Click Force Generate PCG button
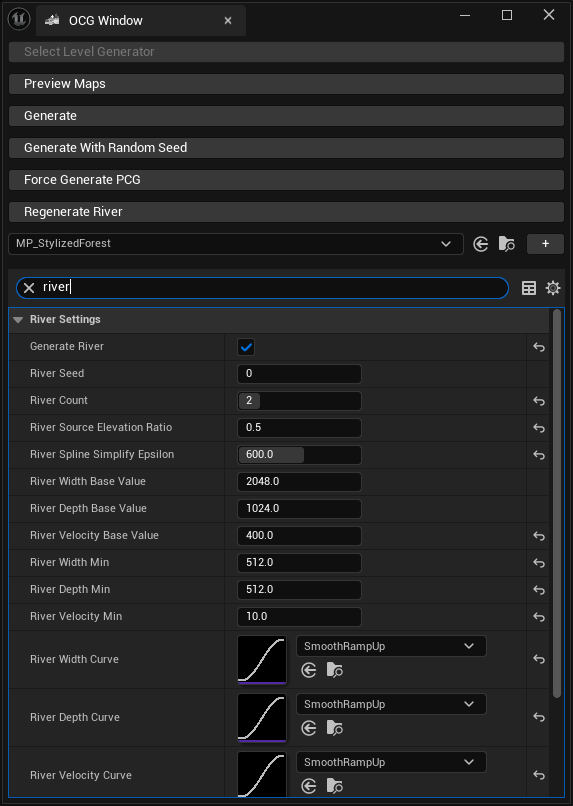 286,180
